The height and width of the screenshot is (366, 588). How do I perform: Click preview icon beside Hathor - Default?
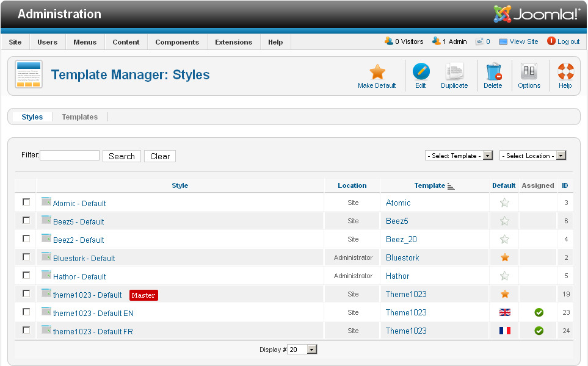(x=46, y=275)
